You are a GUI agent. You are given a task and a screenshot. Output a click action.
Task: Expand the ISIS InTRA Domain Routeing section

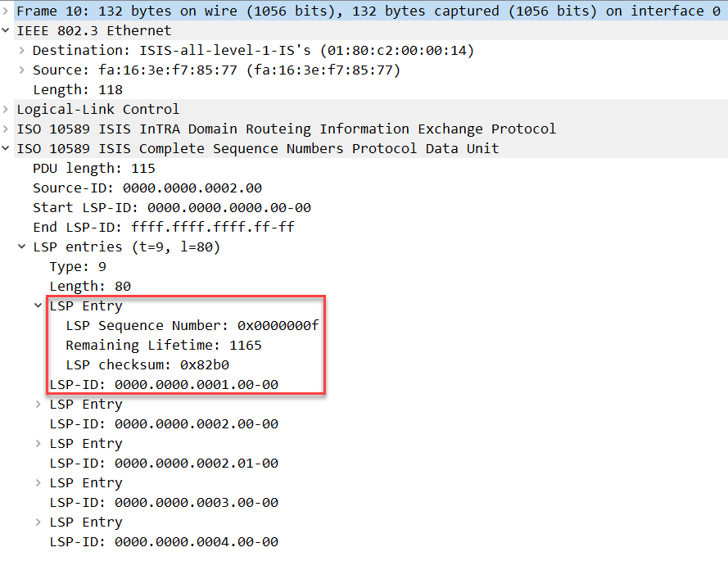point(7,129)
